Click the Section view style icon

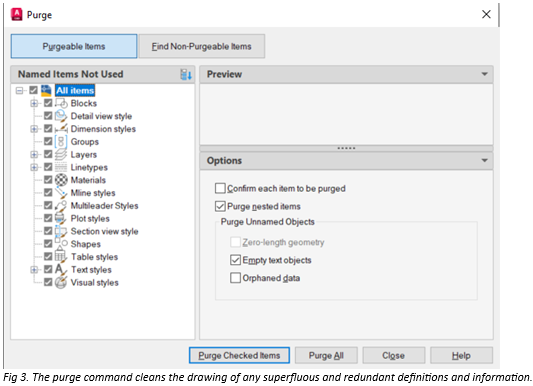61,231
